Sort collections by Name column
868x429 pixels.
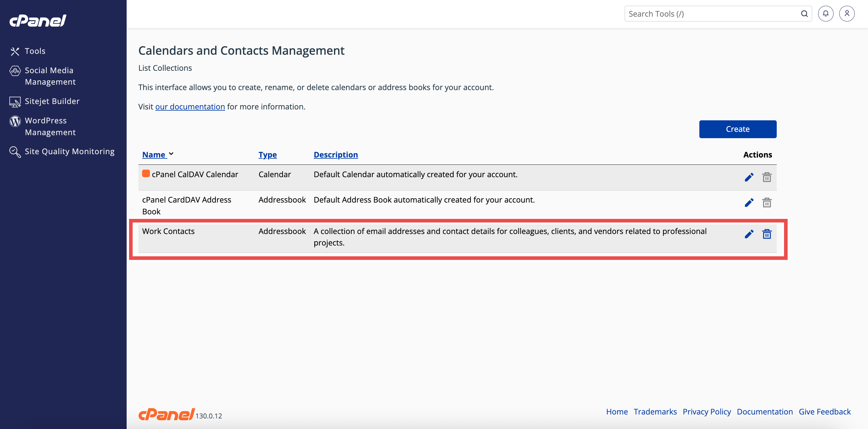[154, 155]
